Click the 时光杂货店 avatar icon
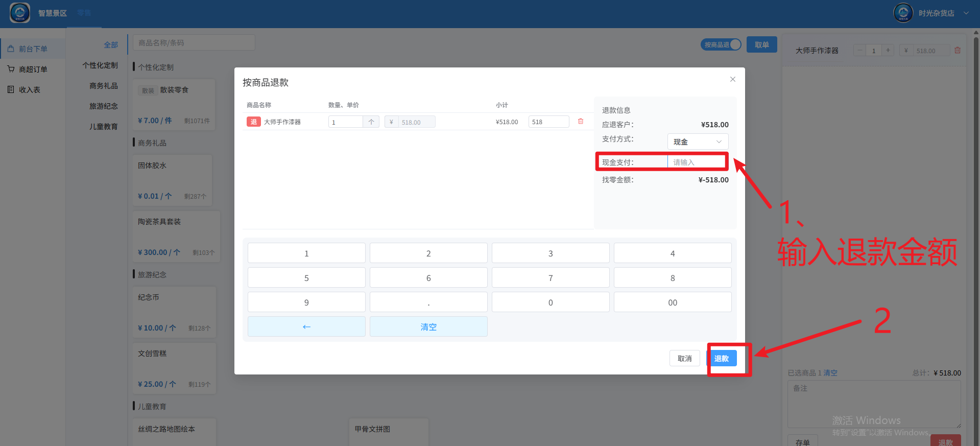Image resolution: width=980 pixels, height=446 pixels. click(x=903, y=13)
